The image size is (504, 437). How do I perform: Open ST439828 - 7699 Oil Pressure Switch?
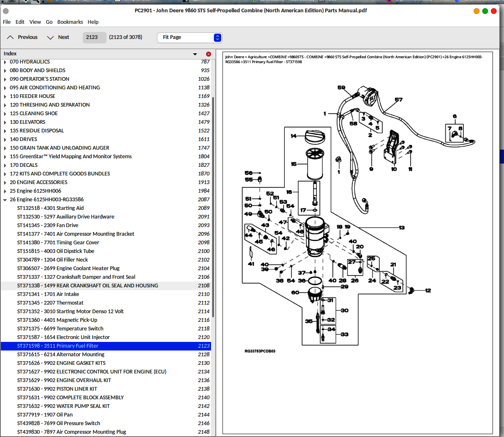106,423
